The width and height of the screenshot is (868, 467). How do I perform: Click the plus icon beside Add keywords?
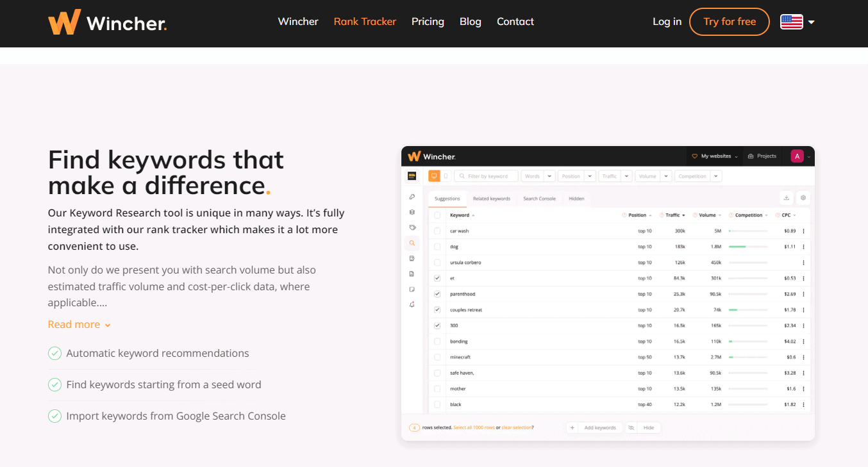pos(572,428)
